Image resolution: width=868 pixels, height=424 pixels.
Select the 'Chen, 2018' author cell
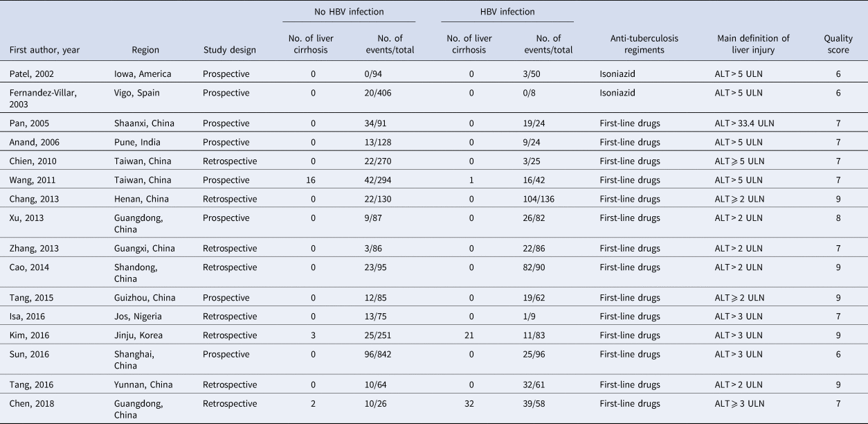pos(33,403)
